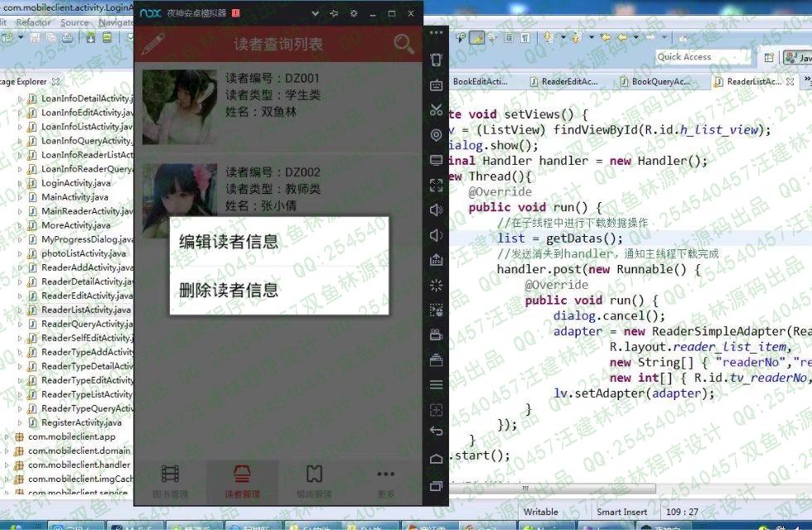This screenshot has width=812, height=530.
Task: Expand MainActivity.java tree node arrow
Action: click(x=20, y=197)
